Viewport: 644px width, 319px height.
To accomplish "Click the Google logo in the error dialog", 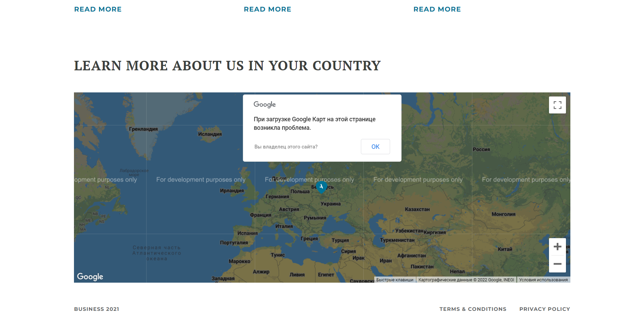I will 264,104.
